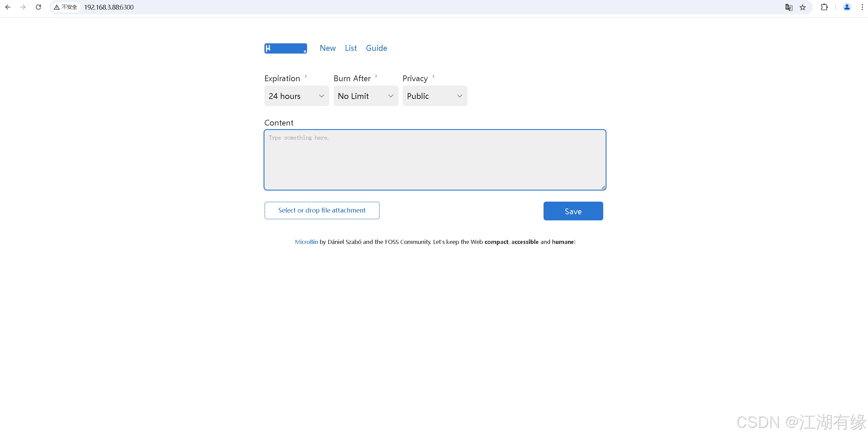Go to the List page
Viewport: 868px width, 436px height.
click(x=351, y=48)
